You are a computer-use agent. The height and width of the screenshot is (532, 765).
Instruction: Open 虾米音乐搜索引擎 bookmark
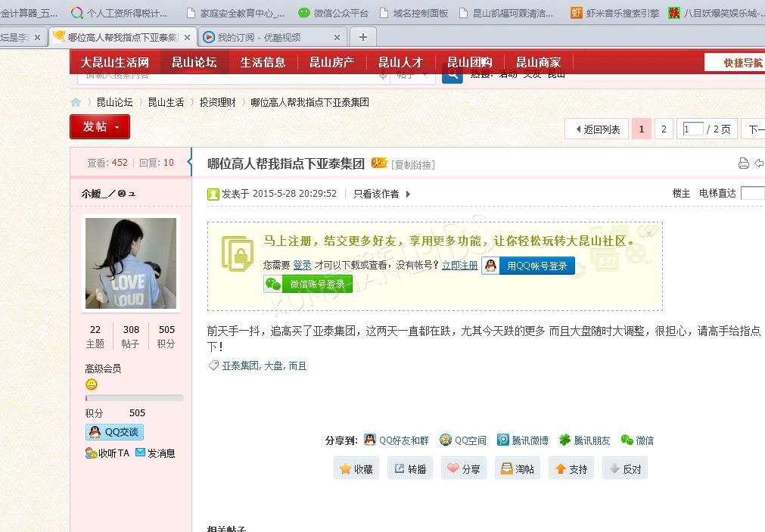coord(615,13)
